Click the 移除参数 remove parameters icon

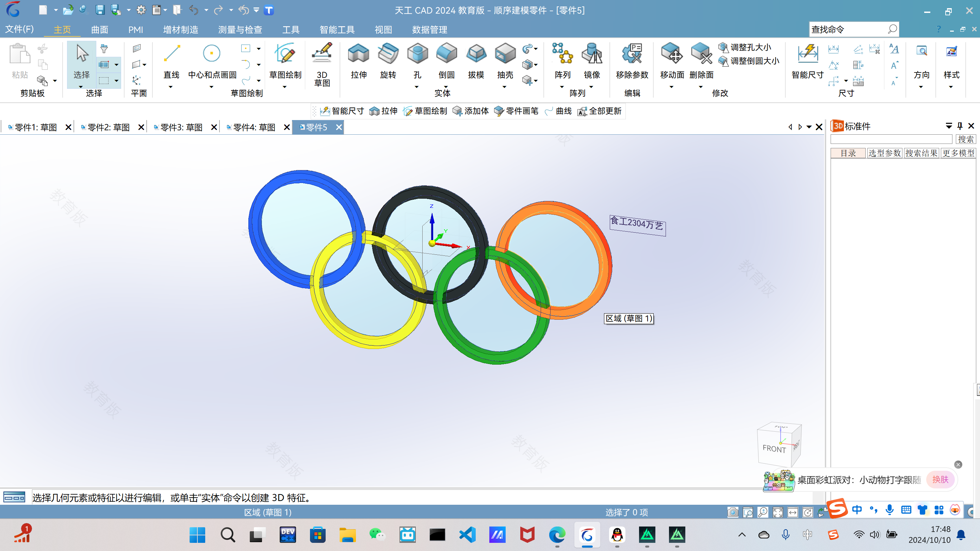tap(632, 53)
